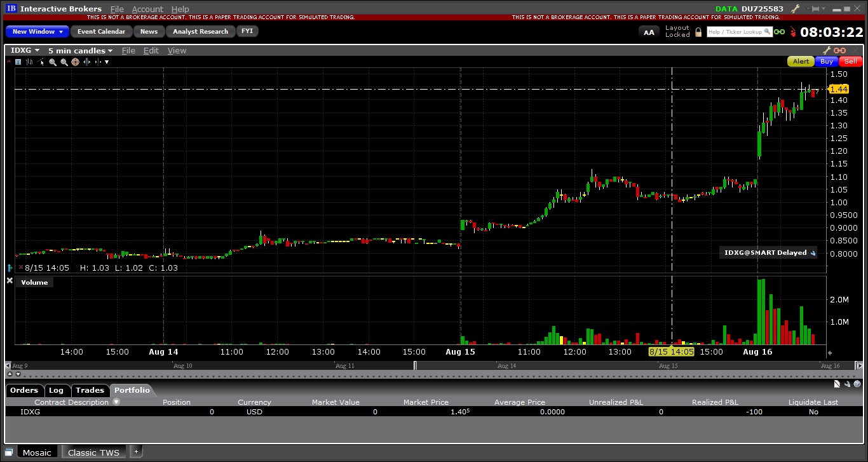
Task: Click the first magnifier zoom icon
Action: (53, 62)
